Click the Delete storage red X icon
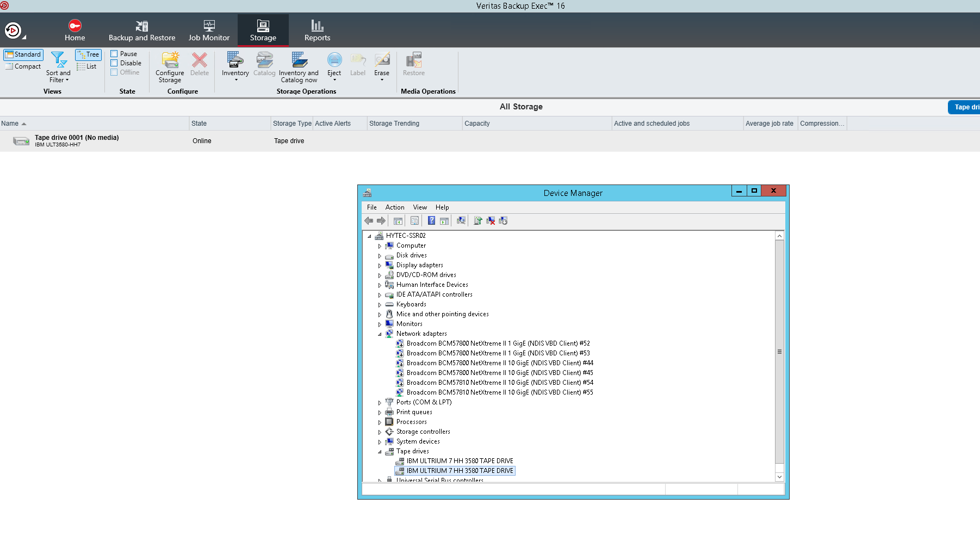This screenshot has height=535, width=980. coord(200,60)
